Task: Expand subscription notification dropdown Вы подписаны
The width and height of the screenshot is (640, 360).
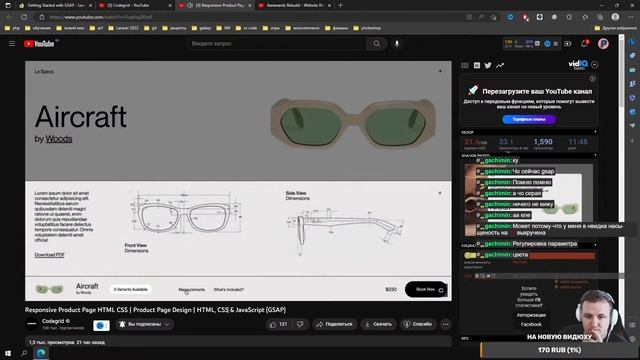Action: (144, 324)
